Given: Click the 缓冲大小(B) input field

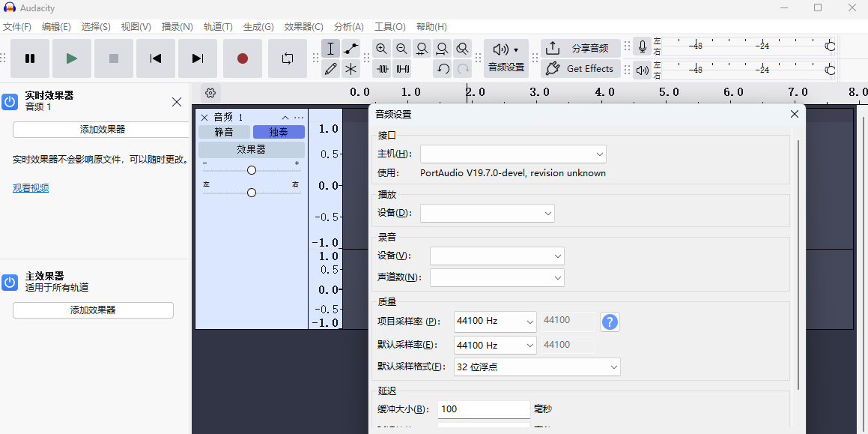Looking at the screenshot, I should (484, 409).
